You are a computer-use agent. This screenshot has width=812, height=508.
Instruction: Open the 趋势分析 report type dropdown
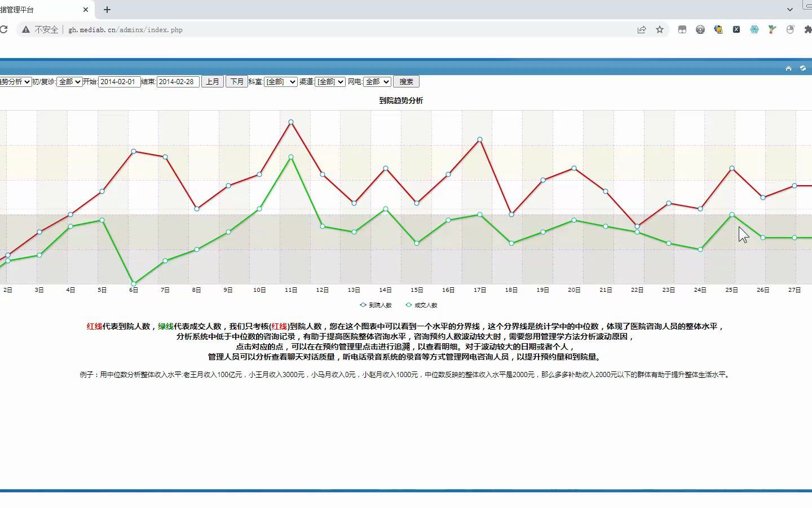15,82
